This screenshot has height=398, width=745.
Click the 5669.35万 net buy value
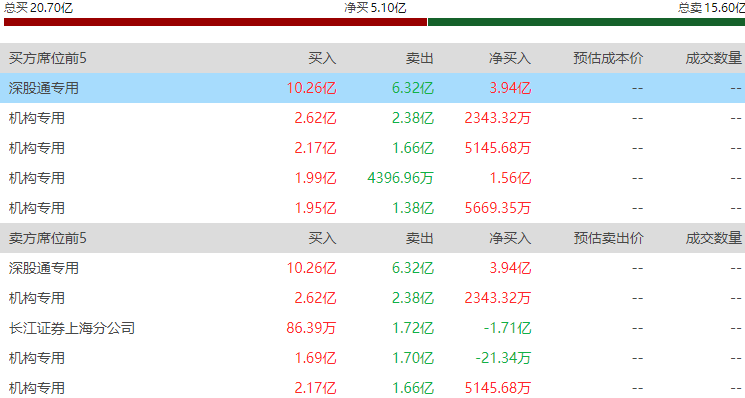(497, 208)
